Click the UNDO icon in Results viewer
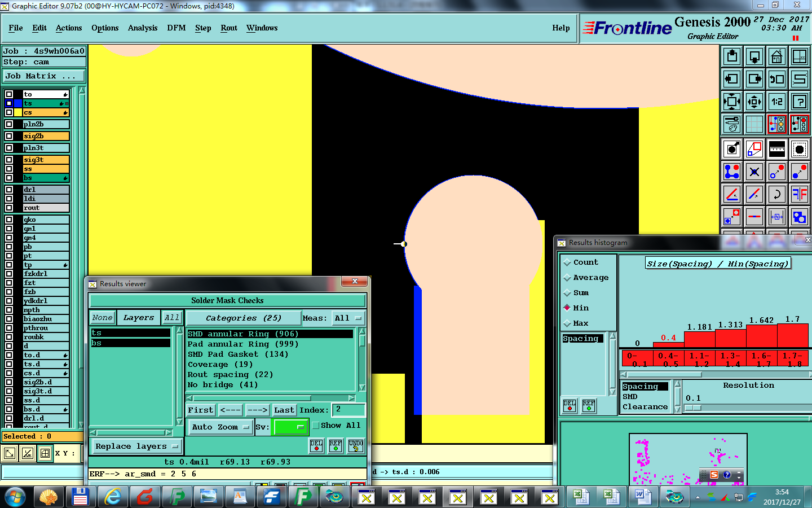The image size is (812, 508). (356, 446)
